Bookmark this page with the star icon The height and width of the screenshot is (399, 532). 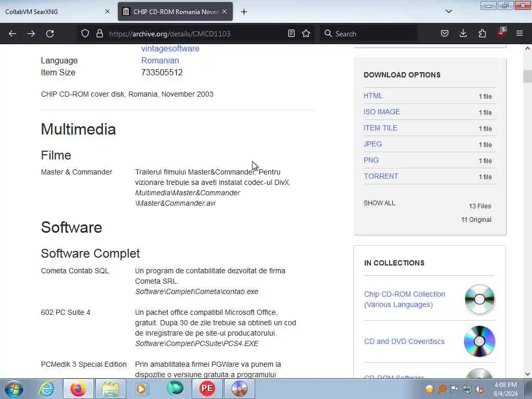coord(306,33)
